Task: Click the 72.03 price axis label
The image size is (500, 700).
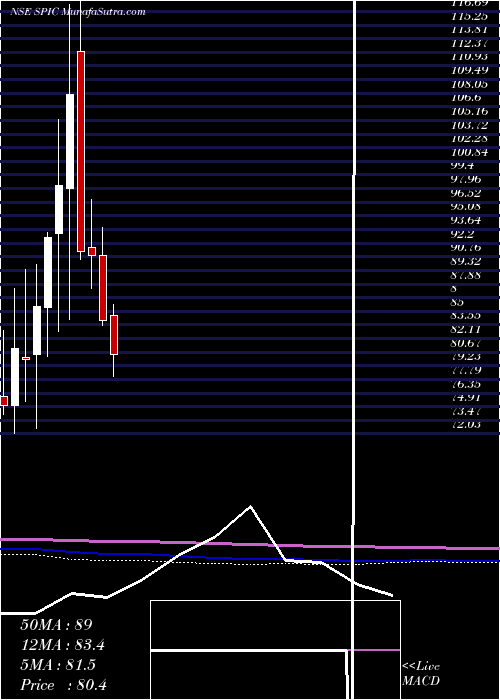Action: click(467, 425)
